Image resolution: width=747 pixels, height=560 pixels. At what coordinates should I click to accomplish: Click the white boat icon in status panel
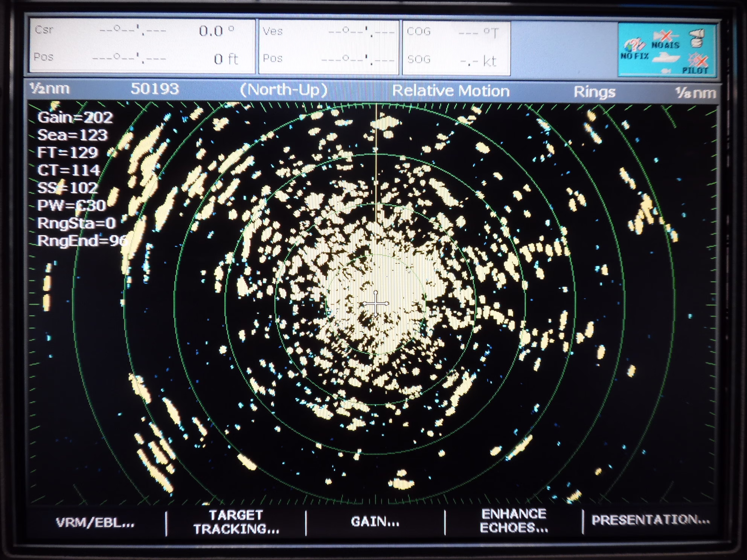point(666,58)
